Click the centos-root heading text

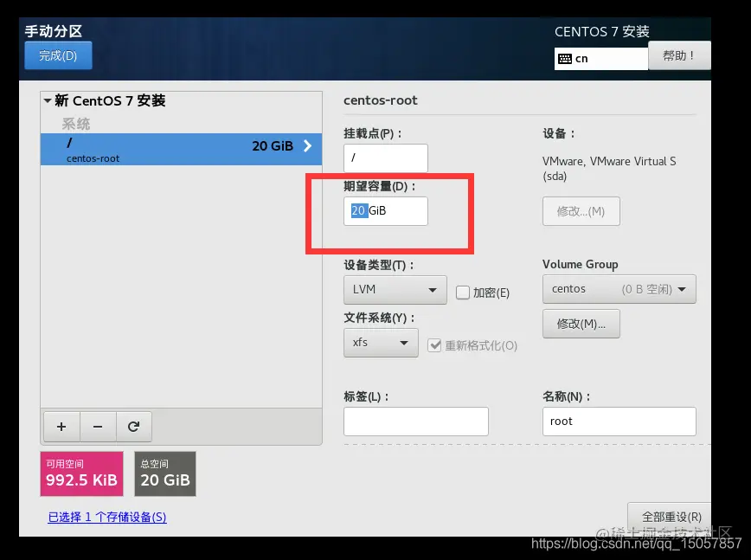(x=381, y=100)
